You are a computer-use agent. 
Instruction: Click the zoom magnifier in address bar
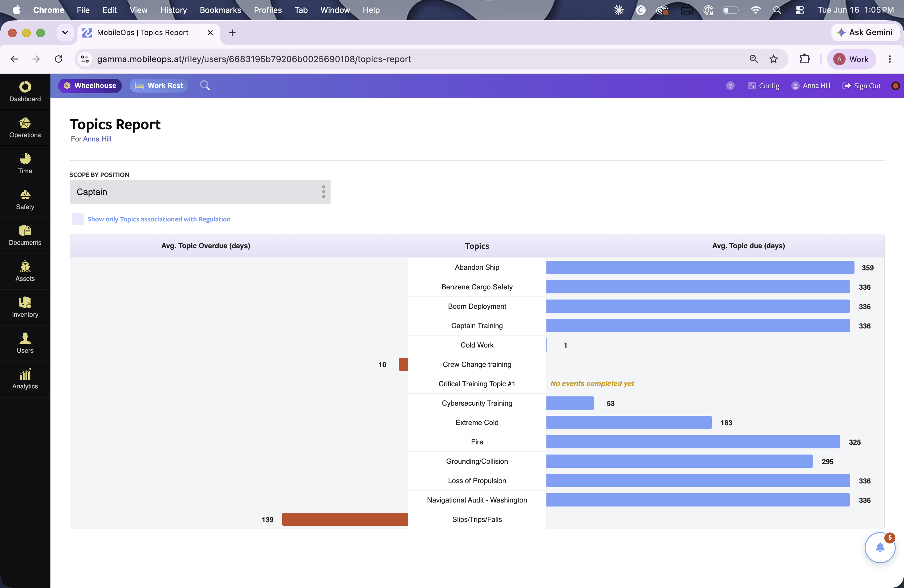[x=754, y=59]
